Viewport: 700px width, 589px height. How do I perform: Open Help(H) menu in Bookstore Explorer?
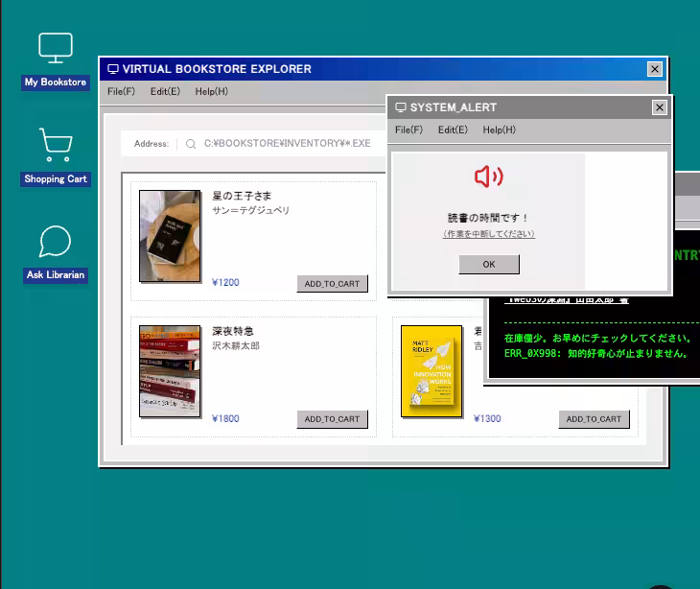(212, 91)
